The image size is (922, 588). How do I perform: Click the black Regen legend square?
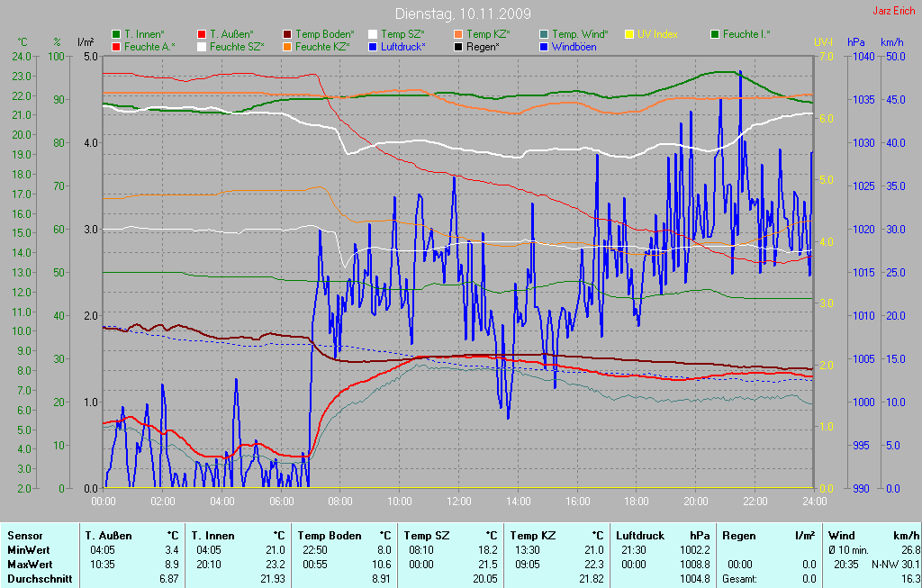coord(458,46)
